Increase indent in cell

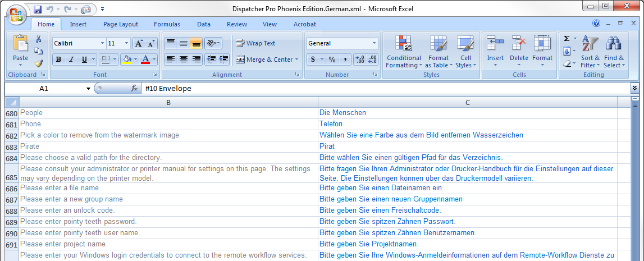[x=224, y=59]
